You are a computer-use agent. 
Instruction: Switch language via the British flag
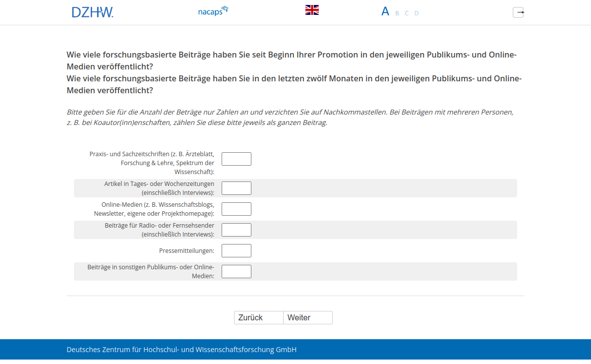point(312,10)
